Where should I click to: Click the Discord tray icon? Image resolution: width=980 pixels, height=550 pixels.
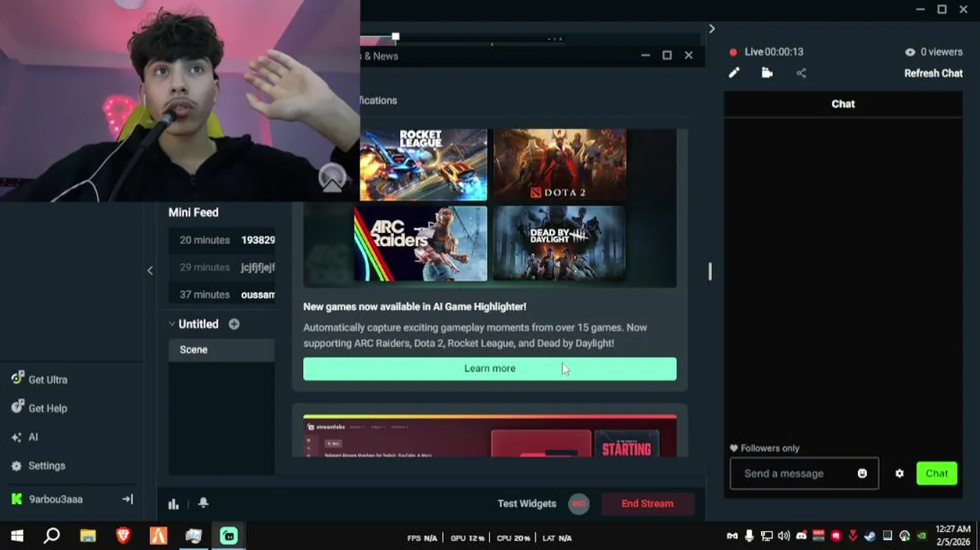click(801, 536)
